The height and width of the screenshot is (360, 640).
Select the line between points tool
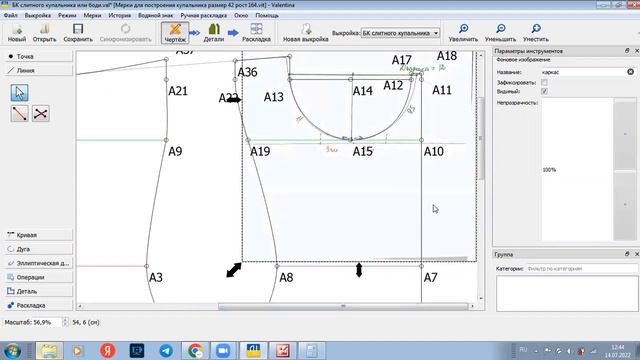20,113
